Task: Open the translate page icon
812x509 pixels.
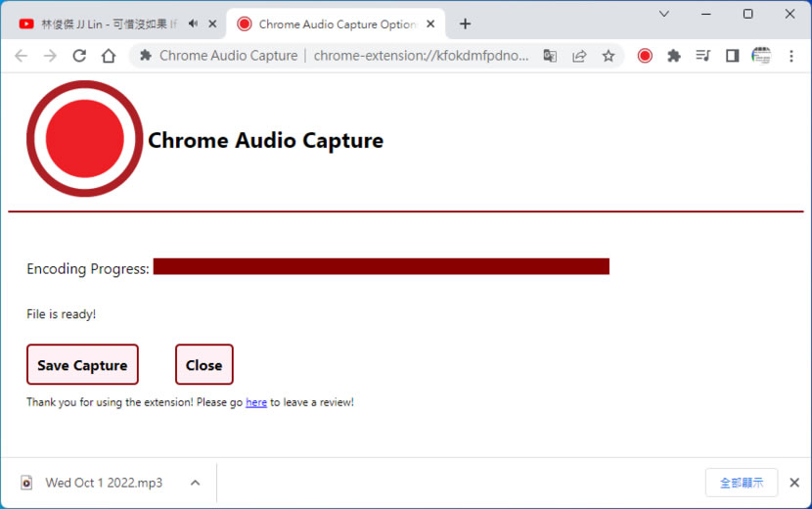Action: point(550,56)
